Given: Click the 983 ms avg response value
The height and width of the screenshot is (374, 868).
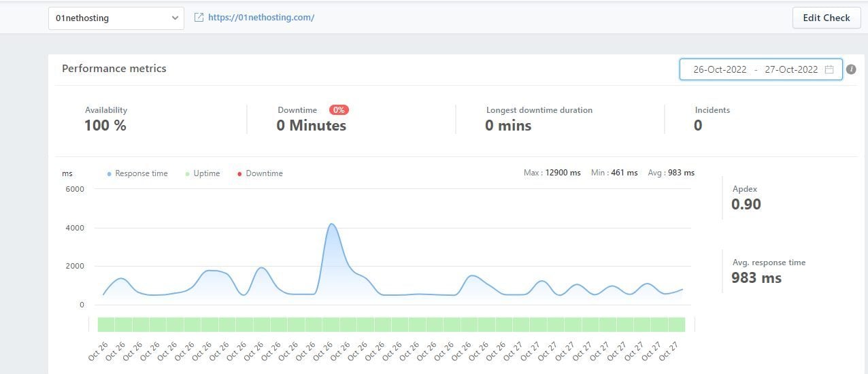Looking at the screenshot, I should pyautogui.click(x=756, y=277).
